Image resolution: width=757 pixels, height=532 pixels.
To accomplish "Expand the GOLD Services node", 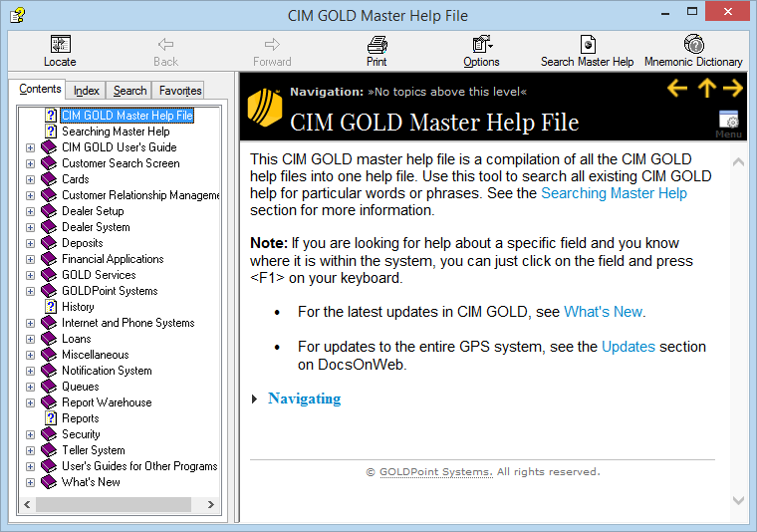I will (x=31, y=275).
